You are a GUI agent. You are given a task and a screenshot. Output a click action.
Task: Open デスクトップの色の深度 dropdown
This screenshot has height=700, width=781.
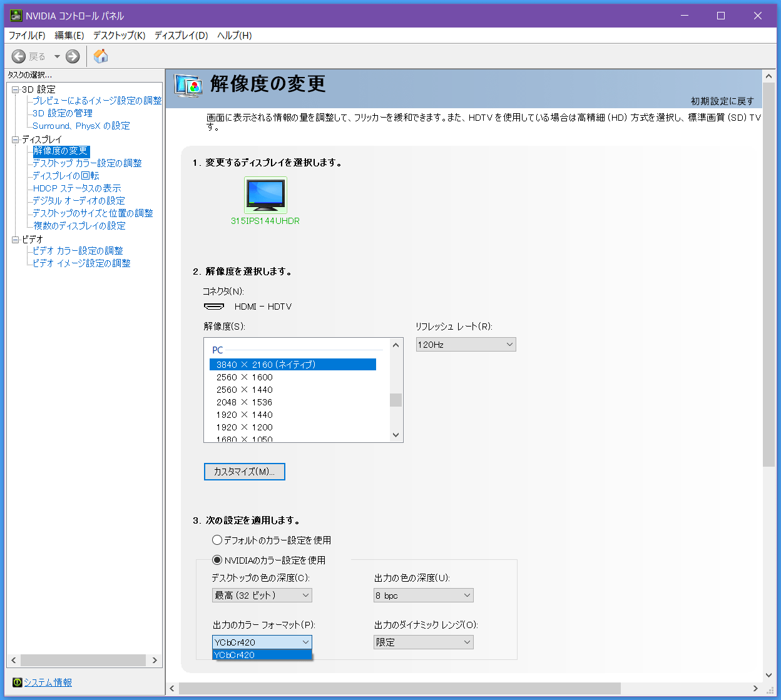[262, 596]
